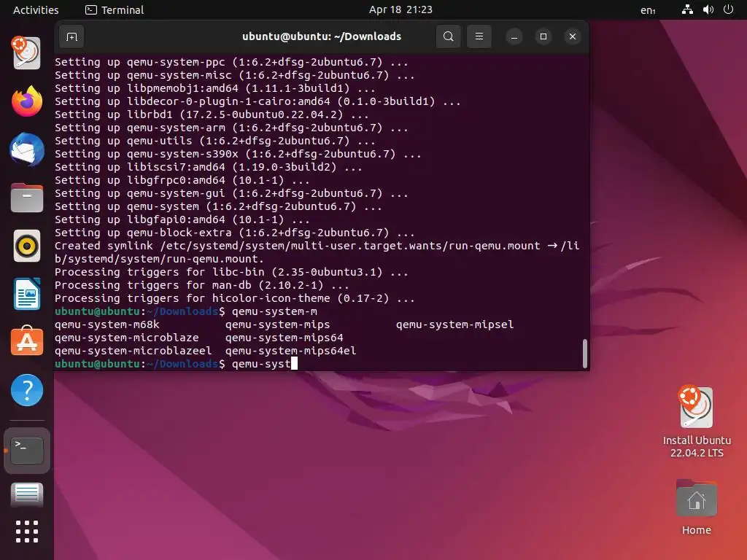Click the terminal title ubuntu@ubuntu: ~/Downloads
Screen dimensions: 747x560
tap(322, 36)
